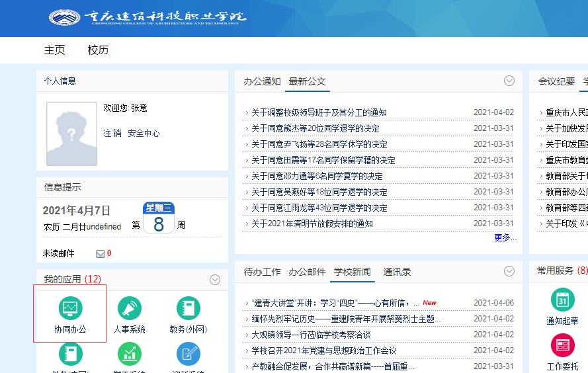Click the user avatar photo
Image resolution: width=588 pixels, height=373 pixels.
coord(71,134)
